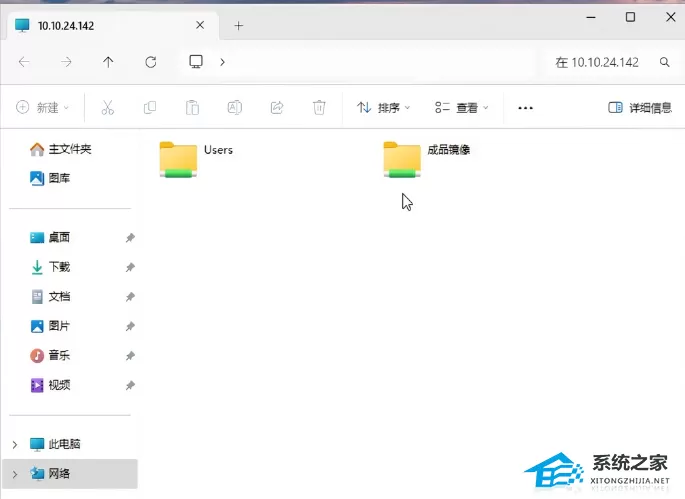Viewport: 685px width, 499px height.
Task: Unpin 桌面 using its pin icon
Action: pyautogui.click(x=130, y=238)
